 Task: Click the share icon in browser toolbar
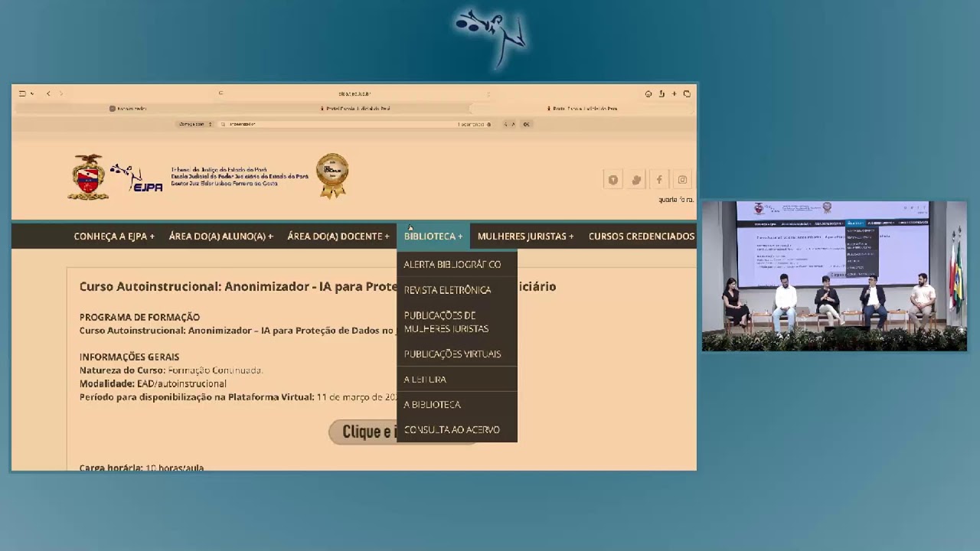coord(661,93)
